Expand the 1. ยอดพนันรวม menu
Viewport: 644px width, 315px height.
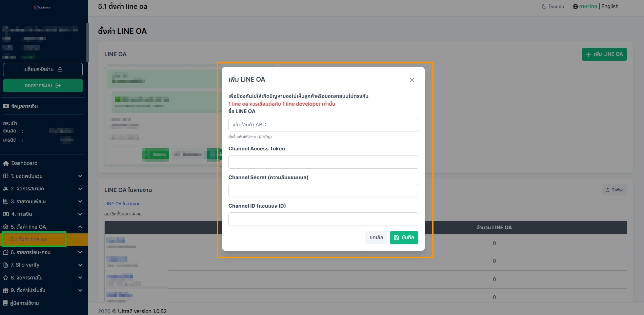click(42, 176)
